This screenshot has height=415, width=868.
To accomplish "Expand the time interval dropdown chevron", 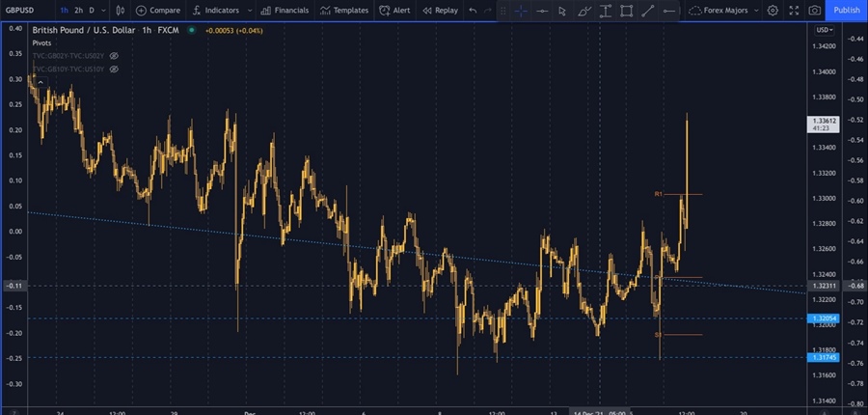I will [x=104, y=10].
